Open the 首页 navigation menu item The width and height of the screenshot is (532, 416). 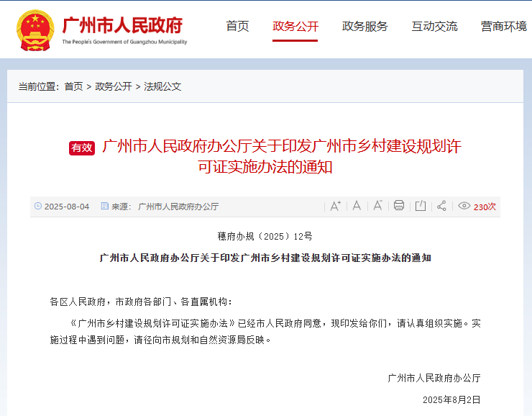(237, 26)
